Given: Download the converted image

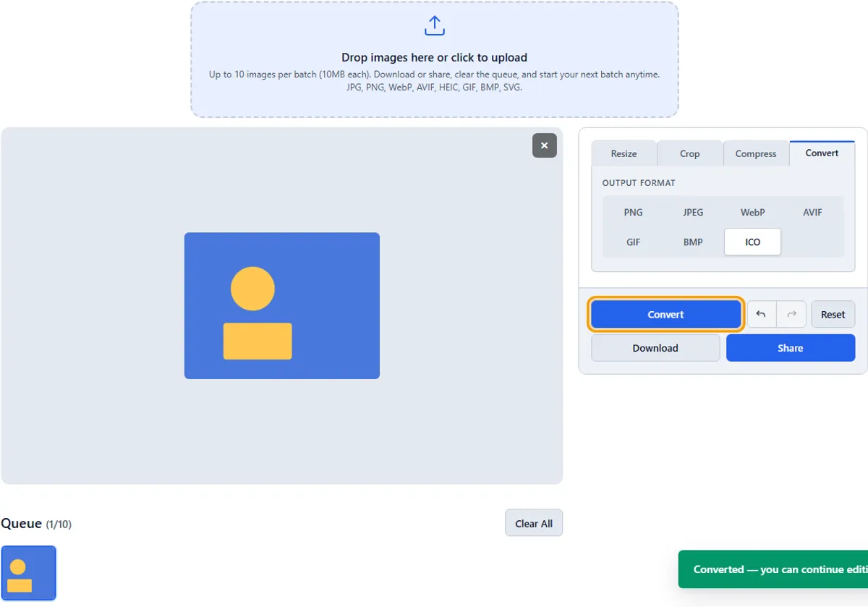Looking at the screenshot, I should [655, 348].
